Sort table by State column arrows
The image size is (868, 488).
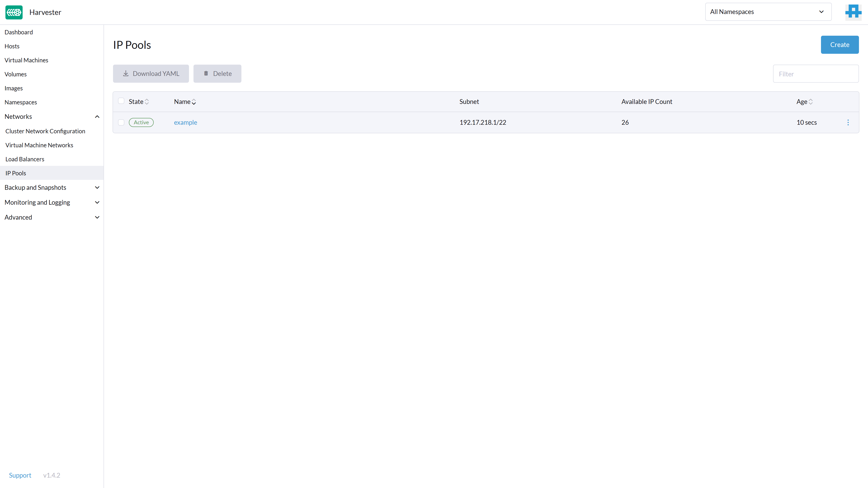click(146, 102)
